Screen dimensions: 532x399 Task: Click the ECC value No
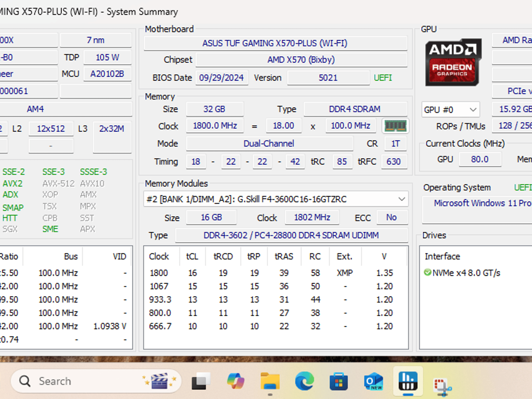tap(392, 217)
